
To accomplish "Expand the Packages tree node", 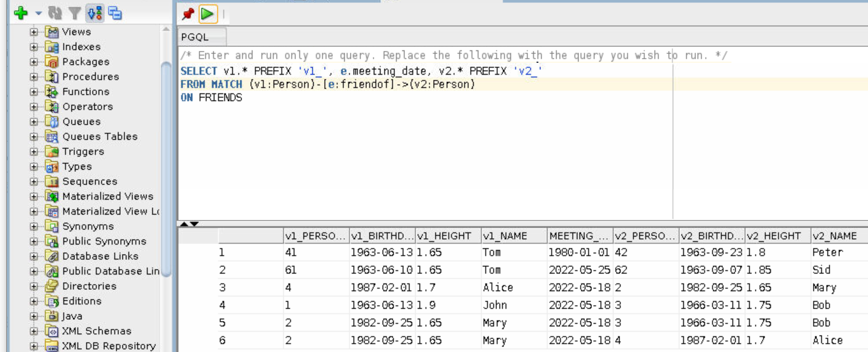I will pos(34,62).
